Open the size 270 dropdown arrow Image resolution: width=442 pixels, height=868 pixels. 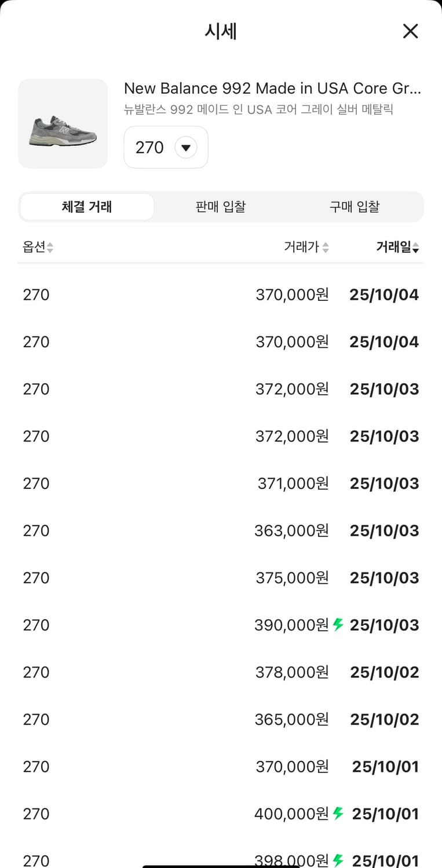point(185,148)
